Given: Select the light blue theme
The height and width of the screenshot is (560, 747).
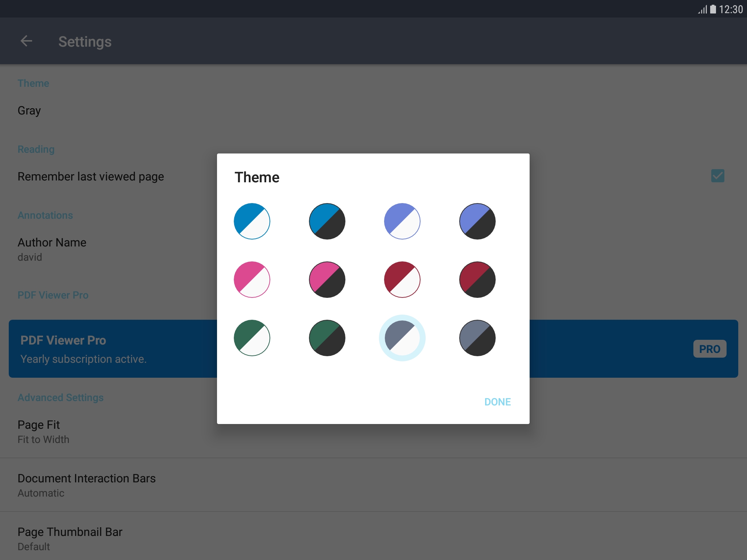Looking at the screenshot, I should [x=252, y=221].
